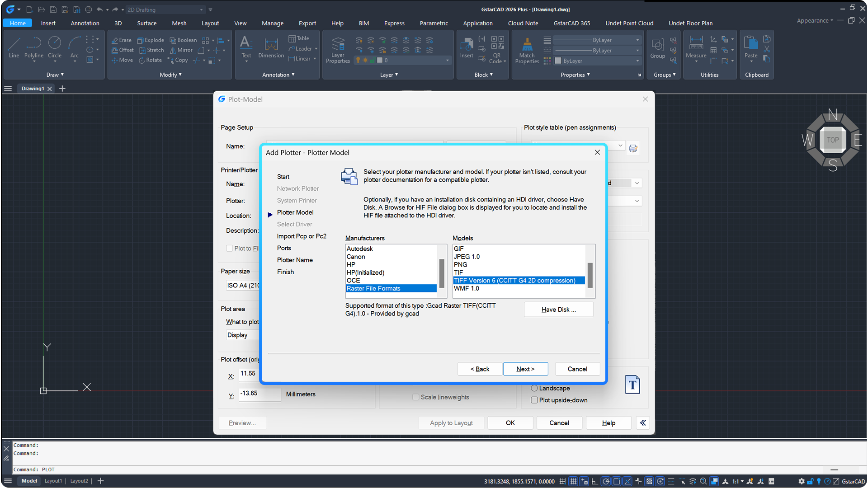Click the Next button in wizard
Image resolution: width=868 pixels, height=488 pixels.
(x=525, y=369)
